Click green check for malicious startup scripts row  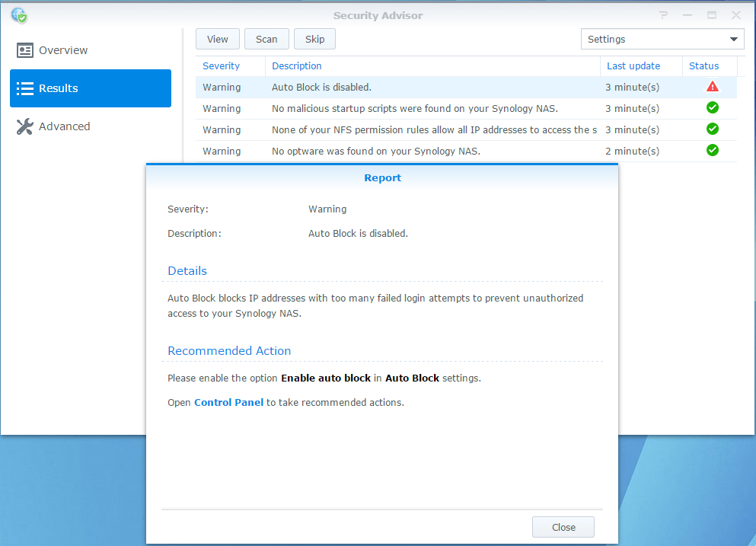(712, 108)
